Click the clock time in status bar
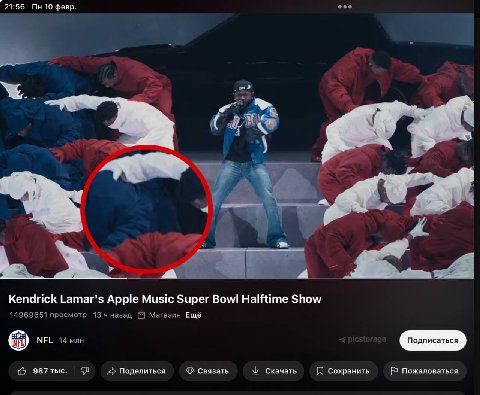This screenshot has height=395, width=480. [14, 7]
